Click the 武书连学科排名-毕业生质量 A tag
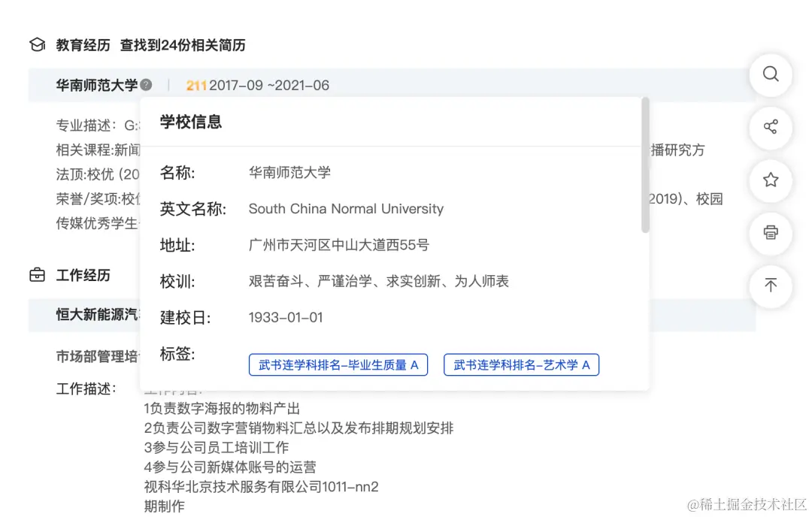The width and height of the screenshot is (812, 517). 338,364
